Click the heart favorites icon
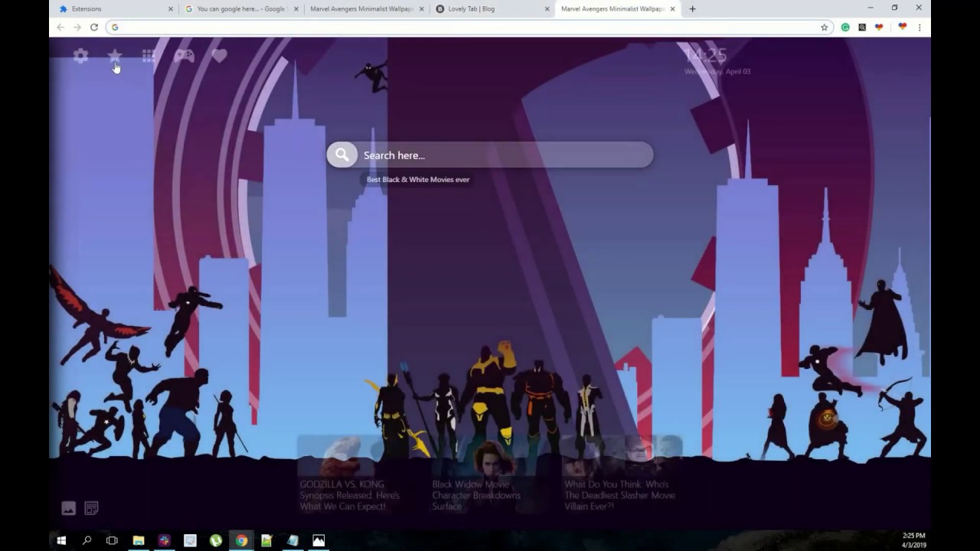Image resolution: width=980 pixels, height=551 pixels. (219, 56)
